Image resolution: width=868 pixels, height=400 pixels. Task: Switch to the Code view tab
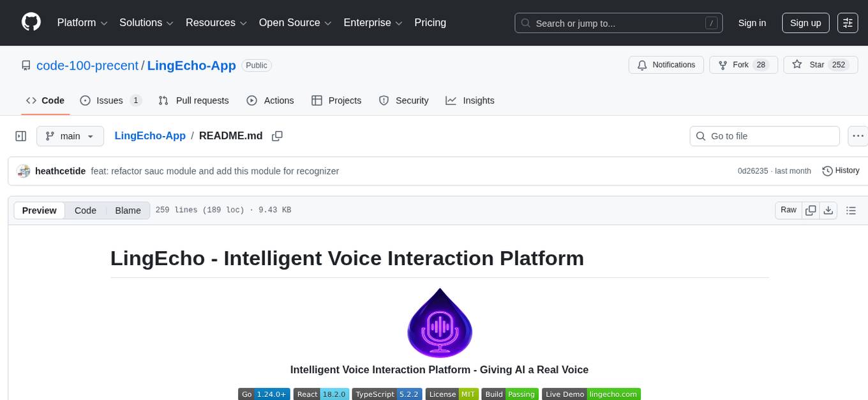[85, 210]
